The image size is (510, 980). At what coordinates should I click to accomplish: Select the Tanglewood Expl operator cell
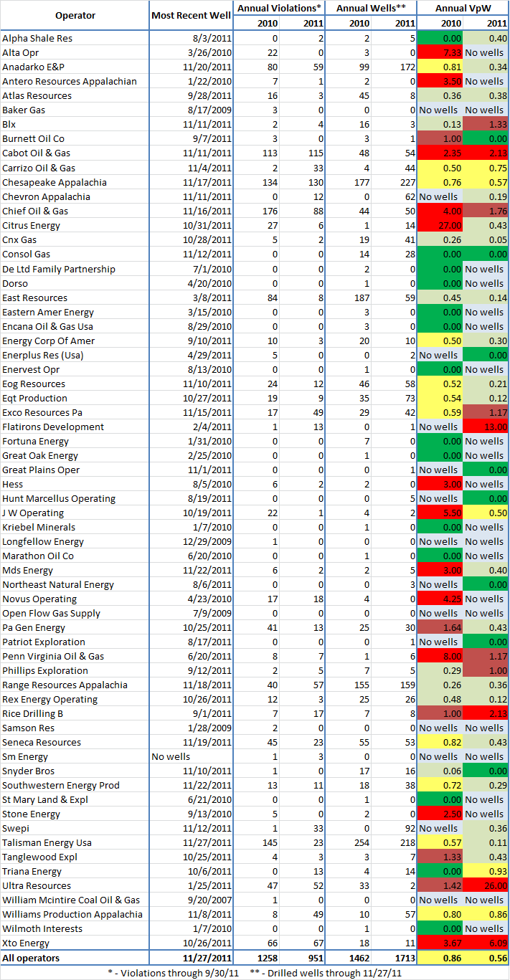(75, 857)
